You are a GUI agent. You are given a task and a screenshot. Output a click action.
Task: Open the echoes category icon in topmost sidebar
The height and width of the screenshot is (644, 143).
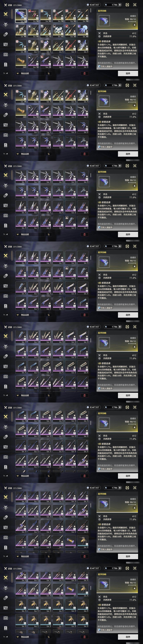(5, 24)
